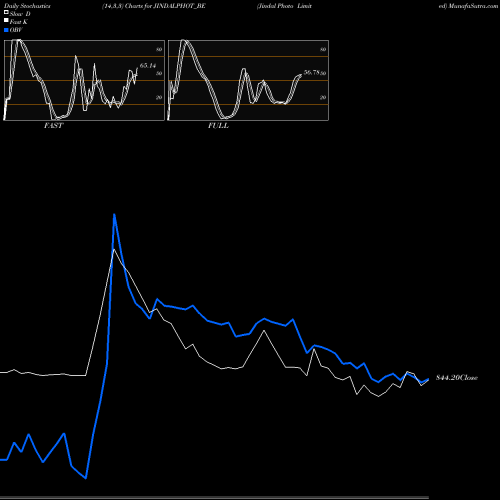500x500 pixels.
Task: Click the 80 level label in FAST chart
Action: [159, 49]
